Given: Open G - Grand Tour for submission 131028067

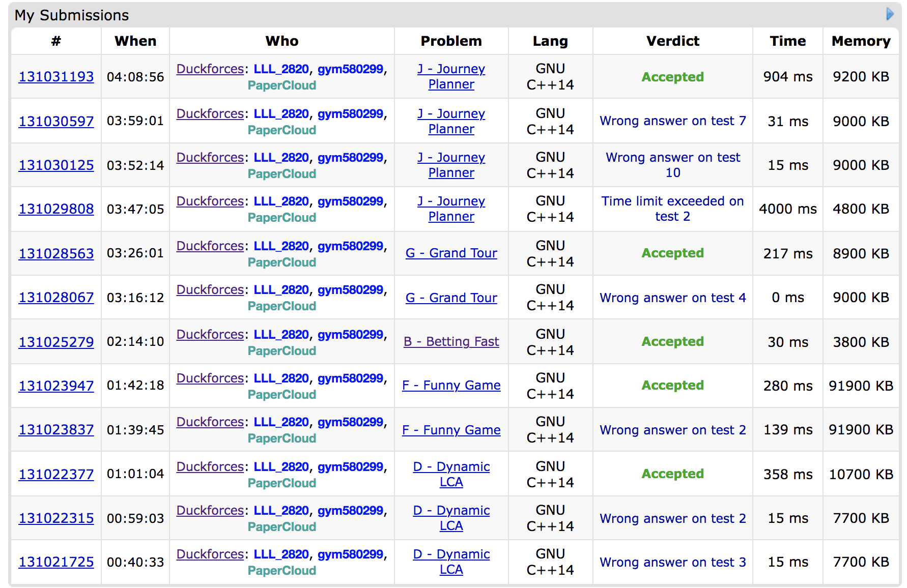Looking at the screenshot, I should point(451,298).
